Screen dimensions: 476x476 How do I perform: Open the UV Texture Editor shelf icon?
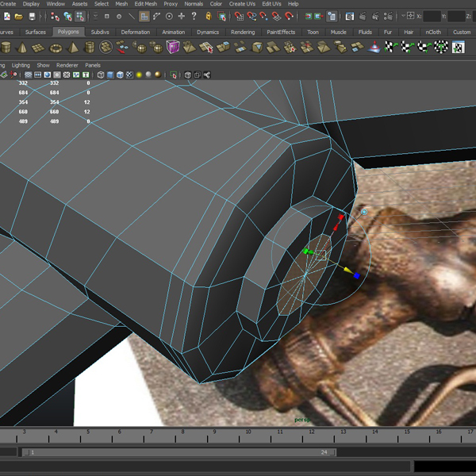(458, 48)
